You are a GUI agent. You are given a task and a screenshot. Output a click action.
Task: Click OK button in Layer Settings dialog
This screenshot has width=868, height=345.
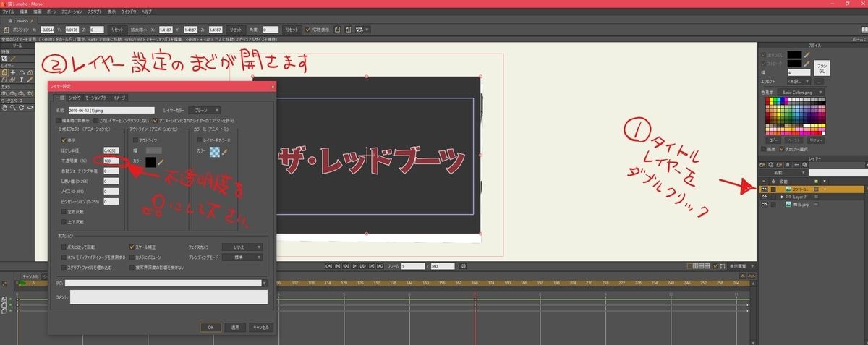click(210, 328)
